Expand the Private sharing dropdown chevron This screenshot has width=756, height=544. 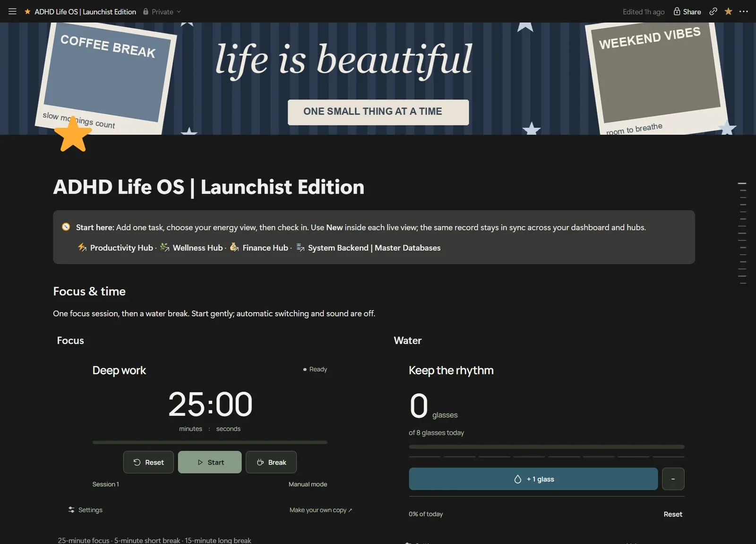click(179, 11)
